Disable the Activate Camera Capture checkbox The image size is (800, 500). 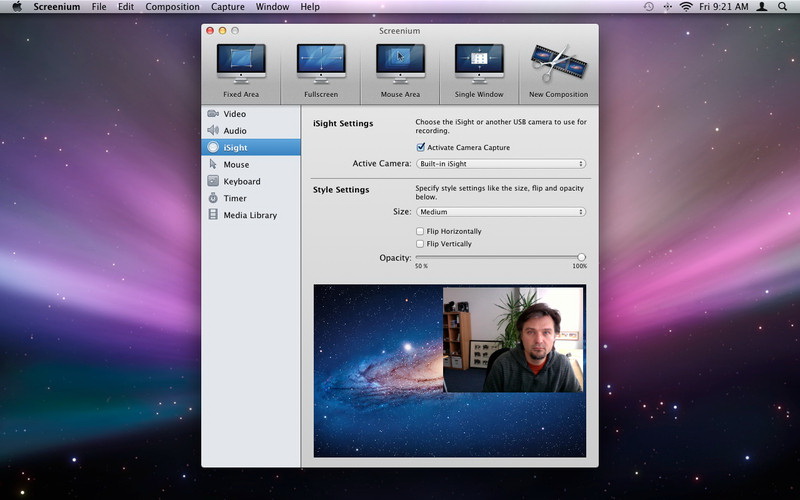[421, 148]
